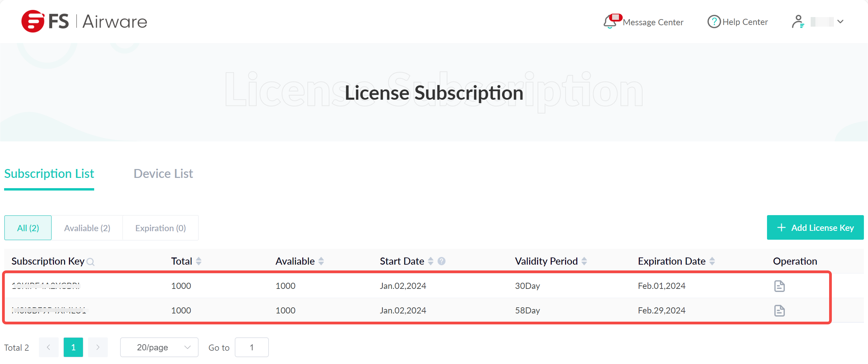Switch to the Device List tab
The width and height of the screenshot is (868, 364).
[163, 173]
